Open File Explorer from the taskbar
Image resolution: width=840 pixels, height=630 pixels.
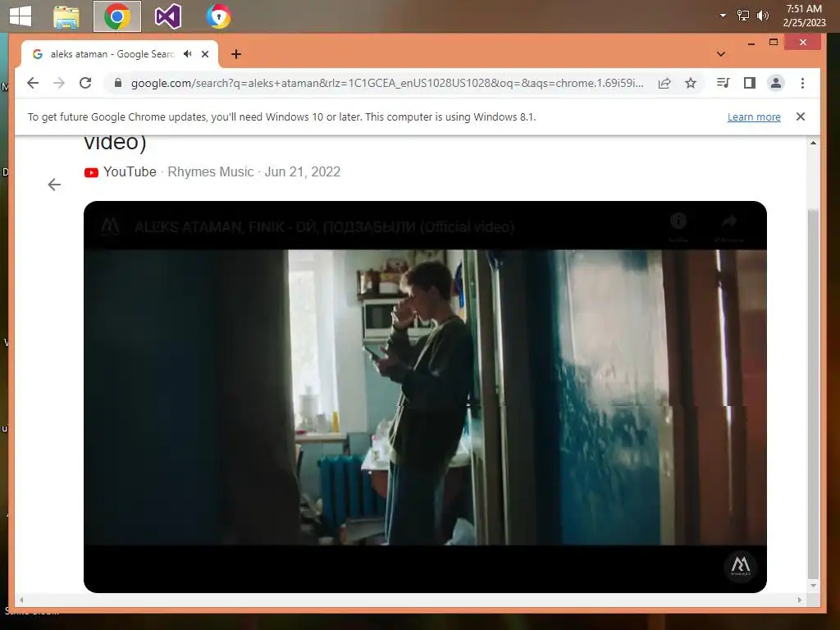click(x=66, y=16)
